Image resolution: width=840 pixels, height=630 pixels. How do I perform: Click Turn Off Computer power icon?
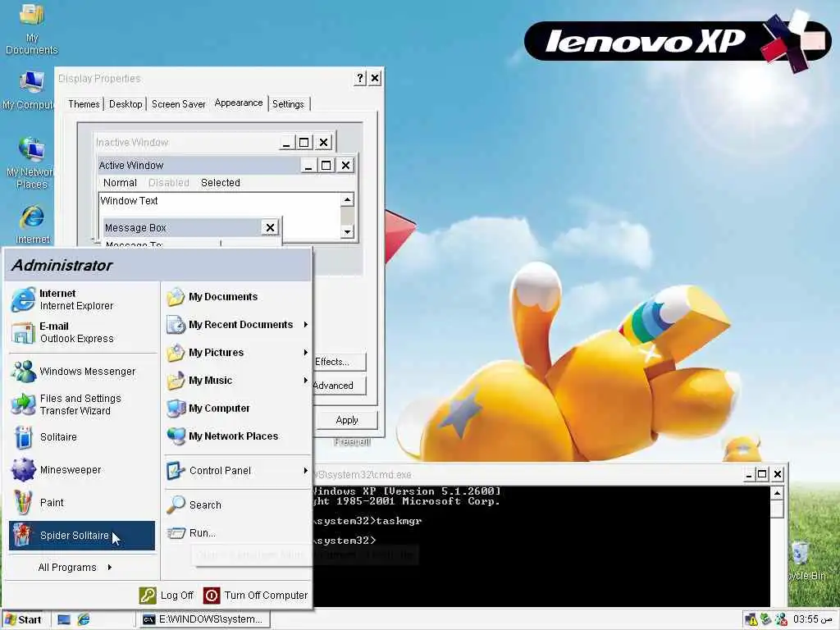pos(212,596)
